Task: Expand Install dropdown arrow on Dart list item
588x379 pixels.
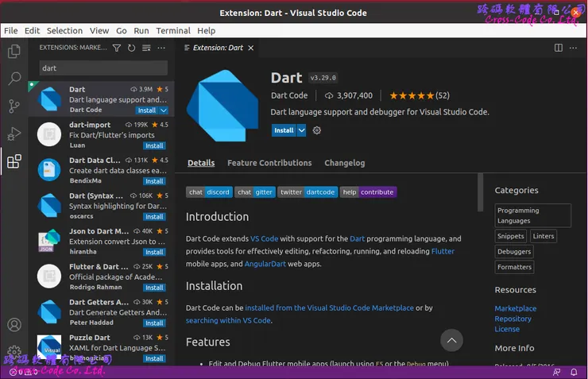Action: point(163,110)
